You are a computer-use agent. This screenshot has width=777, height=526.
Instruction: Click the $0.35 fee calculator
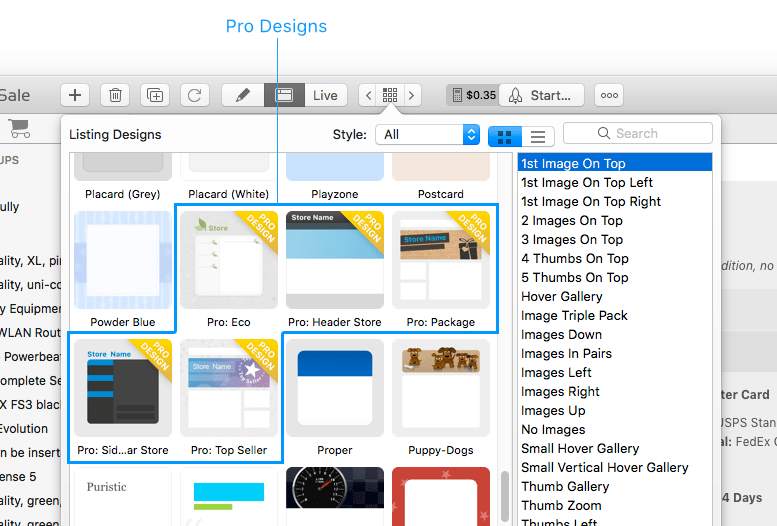click(473, 95)
